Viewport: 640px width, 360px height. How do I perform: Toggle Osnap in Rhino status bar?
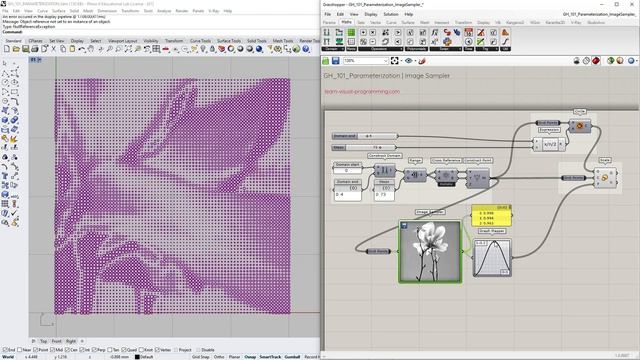pos(250,357)
